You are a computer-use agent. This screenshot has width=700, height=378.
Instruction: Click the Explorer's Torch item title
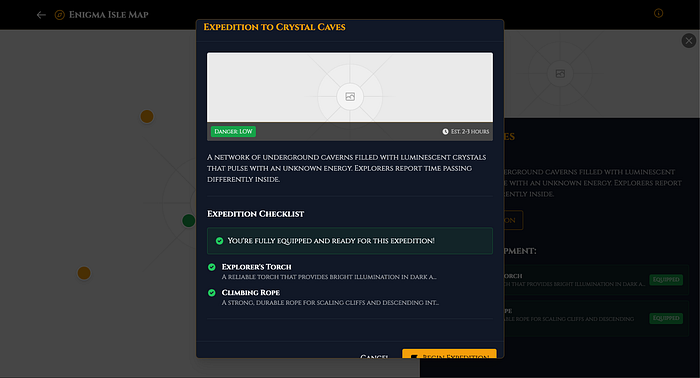tap(257, 267)
